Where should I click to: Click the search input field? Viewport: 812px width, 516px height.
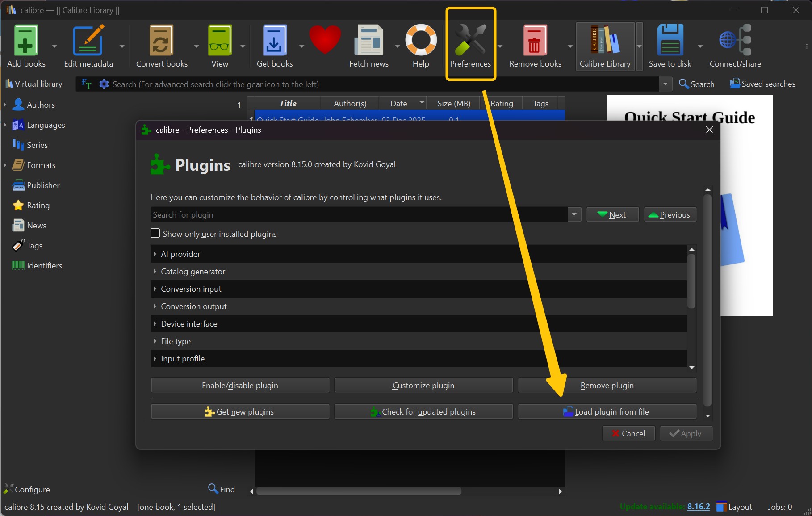pos(357,84)
